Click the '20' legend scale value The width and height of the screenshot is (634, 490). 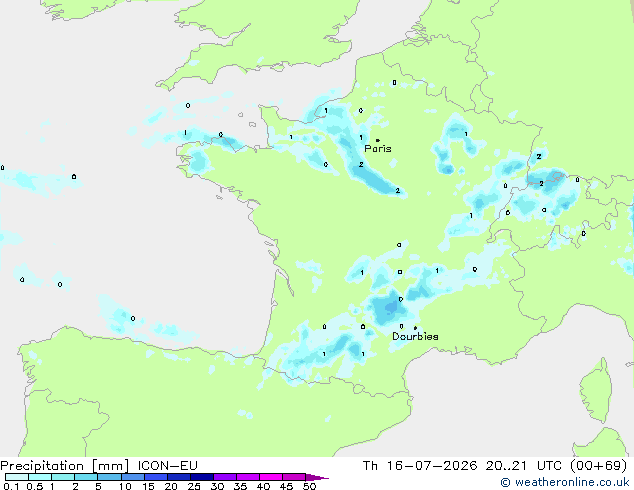[x=171, y=486]
